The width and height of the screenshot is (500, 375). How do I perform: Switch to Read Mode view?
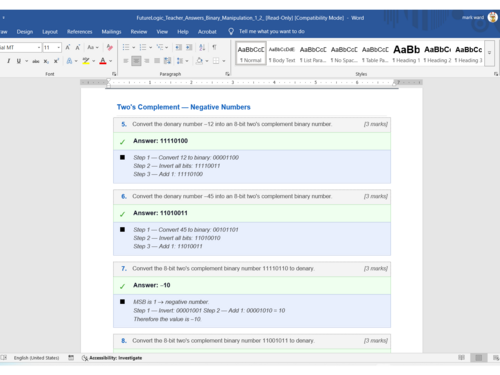click(461, 358)
